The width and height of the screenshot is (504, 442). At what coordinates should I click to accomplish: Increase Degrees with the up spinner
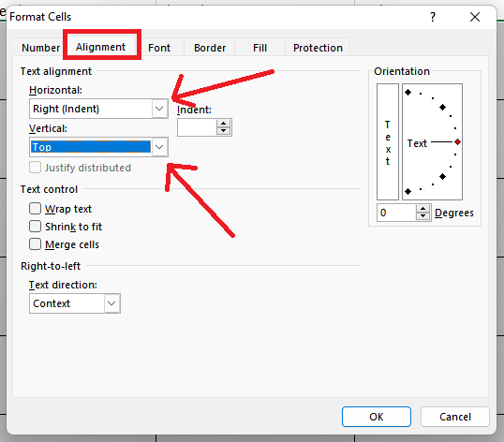[x=423, y=209]
